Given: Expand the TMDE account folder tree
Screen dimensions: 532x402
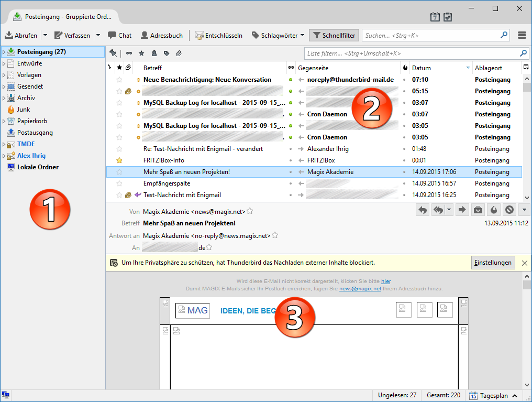Looking at the screenshot, I should [x=4, y=144].
